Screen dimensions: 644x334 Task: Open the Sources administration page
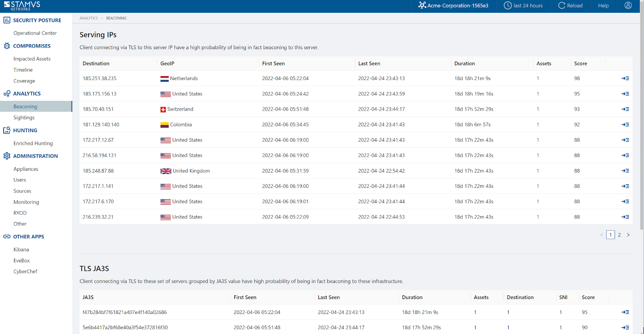point(22,191)
